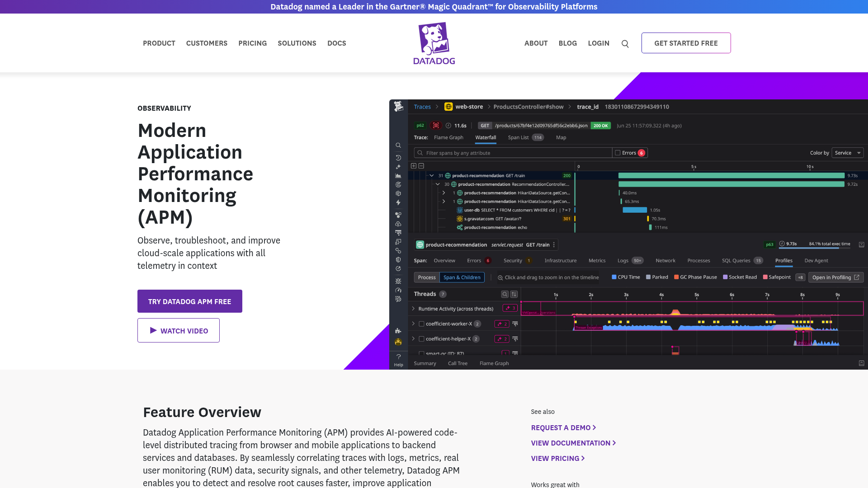Screen dimensions: 868x488
Task: Click the filter lines icon on coefficient-worker-X row
Action: click(515, 324)
